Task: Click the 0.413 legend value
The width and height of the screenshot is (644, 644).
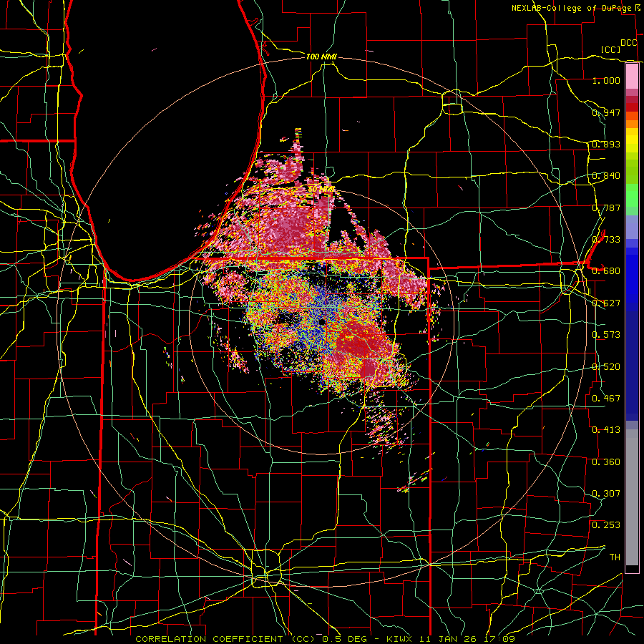Action: click(x=606, y=430)
